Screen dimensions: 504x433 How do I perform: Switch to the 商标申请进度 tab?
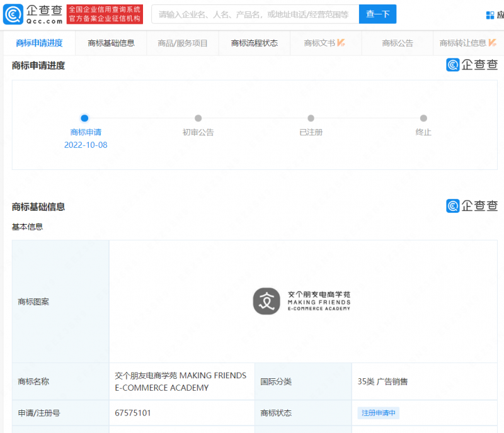point(39,43)
